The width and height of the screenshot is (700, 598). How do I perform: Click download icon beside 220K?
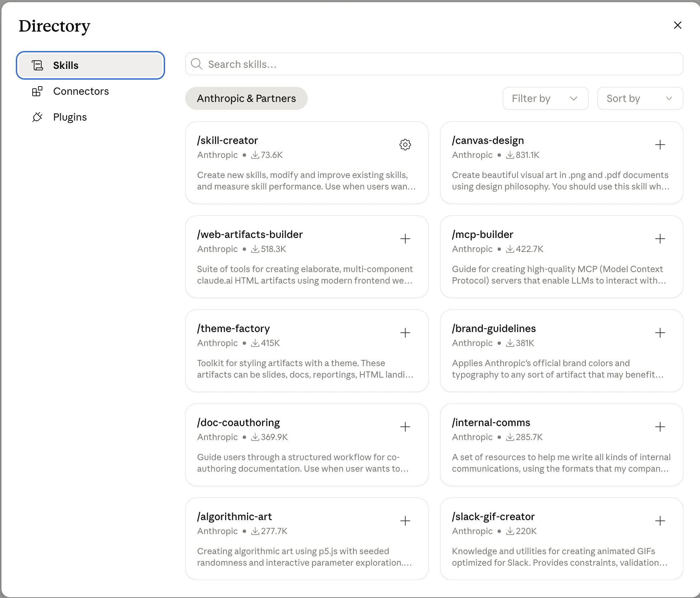(510, 531)
